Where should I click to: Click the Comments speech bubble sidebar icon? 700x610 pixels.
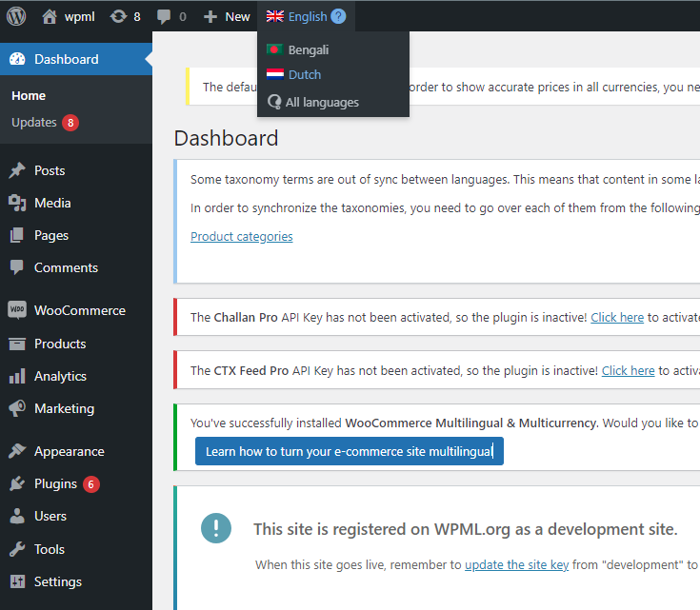[17, 267]
